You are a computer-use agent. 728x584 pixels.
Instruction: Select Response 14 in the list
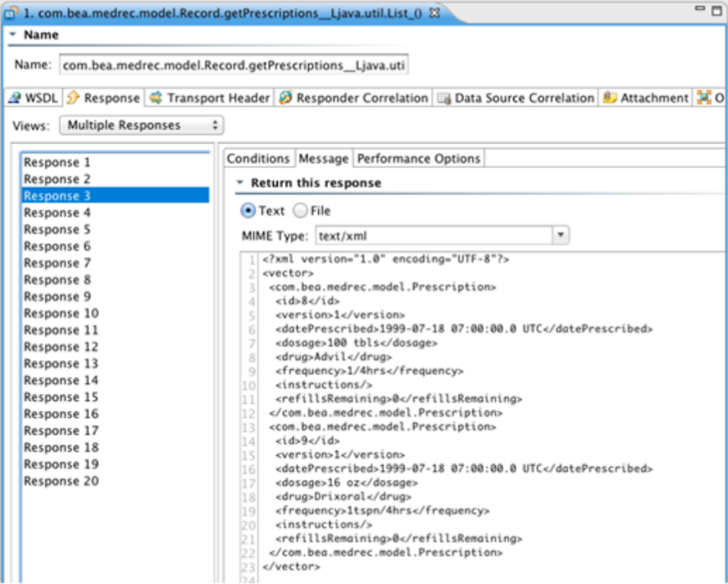coord(116,380)
